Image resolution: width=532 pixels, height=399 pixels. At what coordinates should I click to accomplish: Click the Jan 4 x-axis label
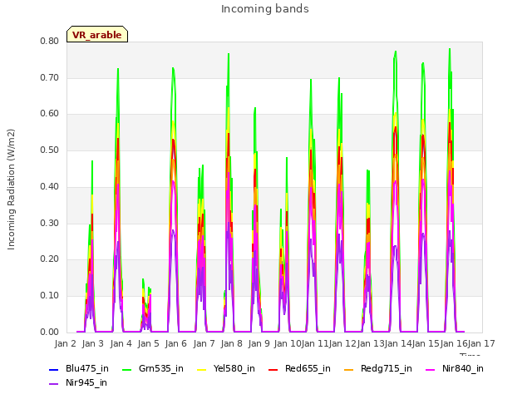[121, 344]
